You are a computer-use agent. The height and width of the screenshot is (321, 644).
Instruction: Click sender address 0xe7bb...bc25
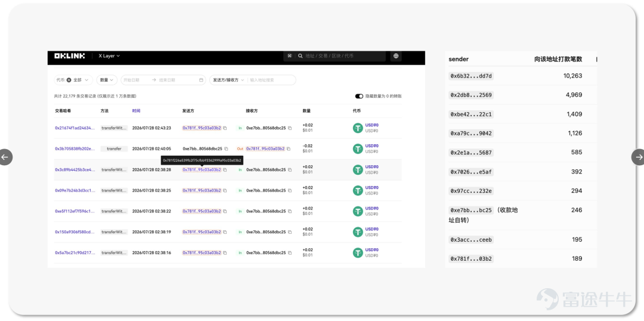(x=471, y=210)
